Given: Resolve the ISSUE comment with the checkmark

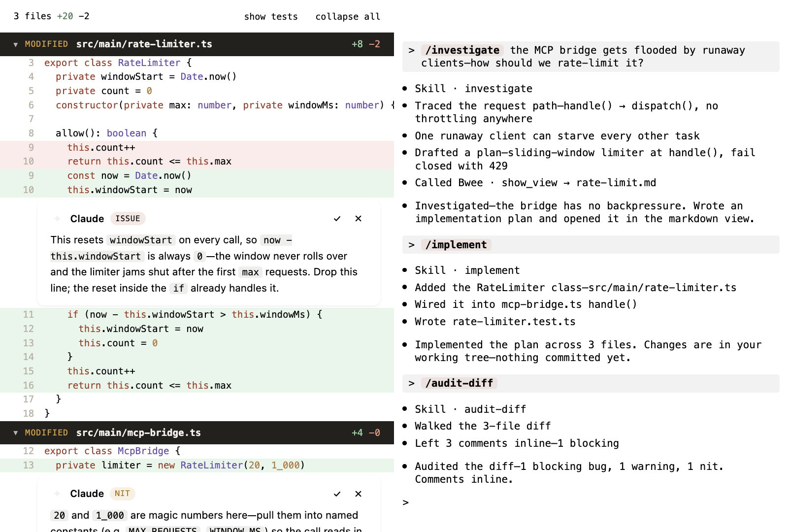Looking at the screenshot, I should coord(337,219).
